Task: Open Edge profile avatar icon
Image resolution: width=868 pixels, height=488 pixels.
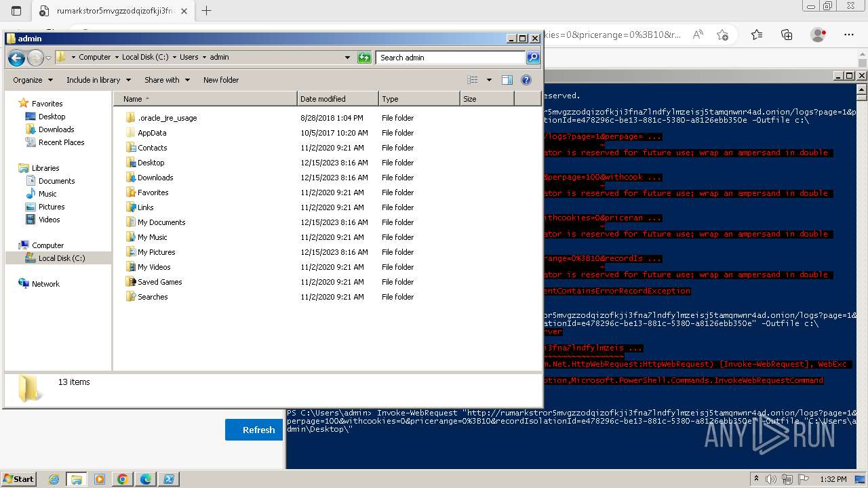Action: (x=818, y=35)
